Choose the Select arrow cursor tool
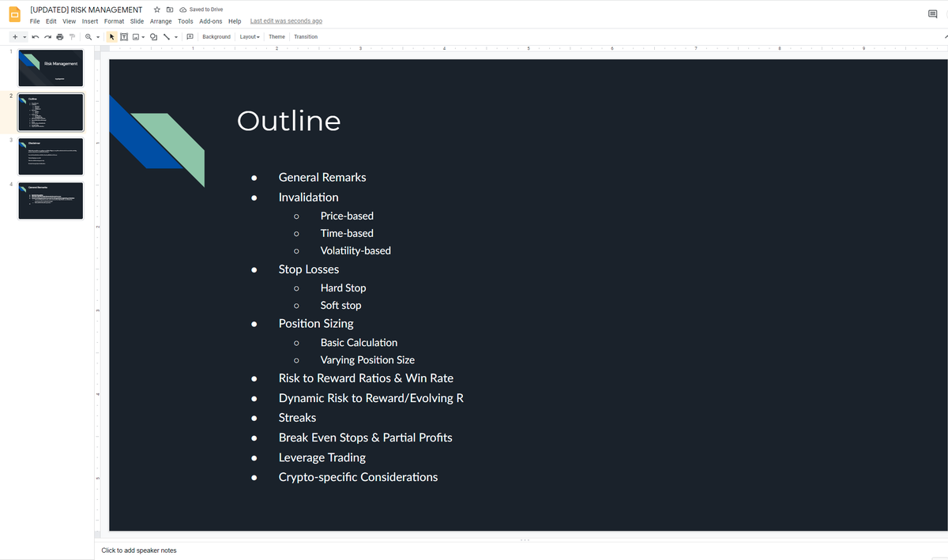The height and width of the screenshot is (560, 948). (111, 36)
